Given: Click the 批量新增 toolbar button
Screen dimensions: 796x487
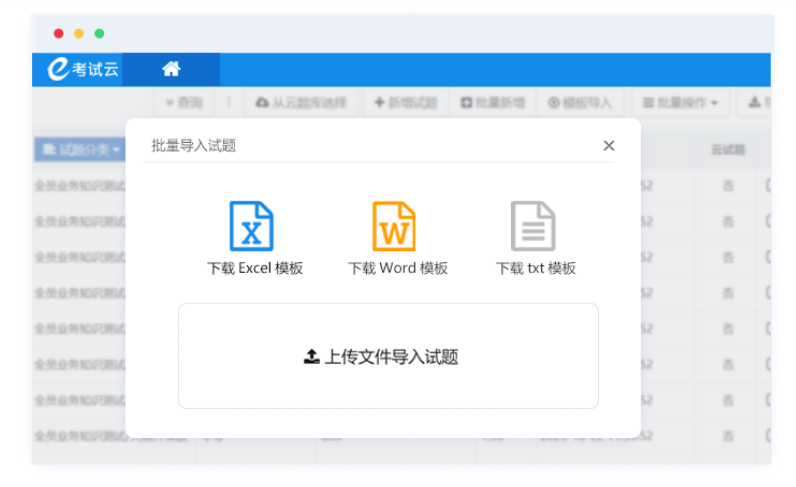Looking at the screenshot, I should (493, 103).
